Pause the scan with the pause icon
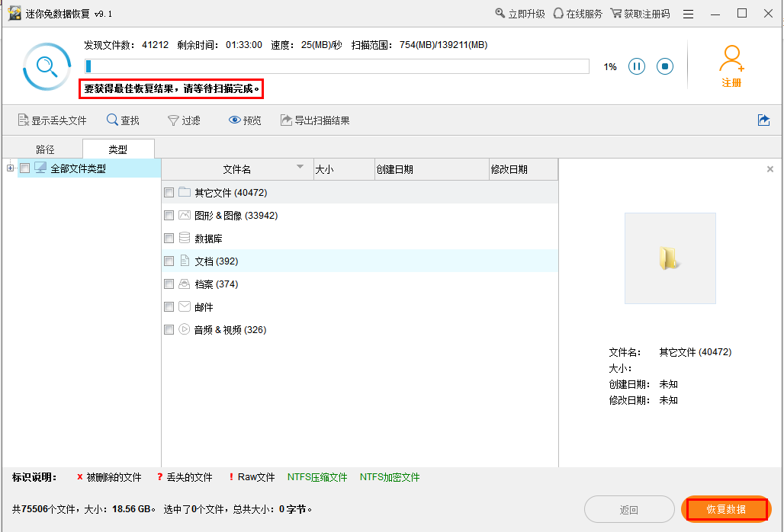 coord(637,66)
